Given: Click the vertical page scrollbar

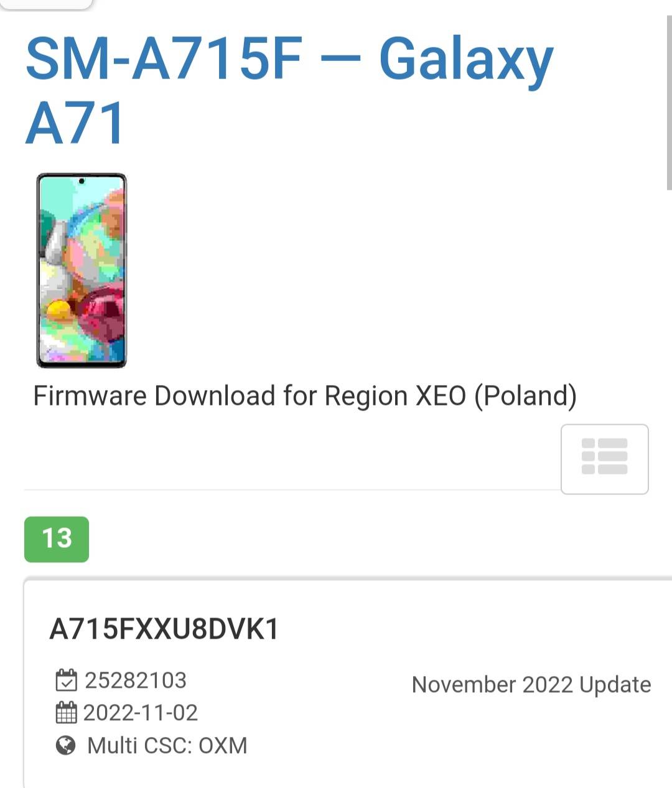Looking at the screenshot, I should click(669, 103).
